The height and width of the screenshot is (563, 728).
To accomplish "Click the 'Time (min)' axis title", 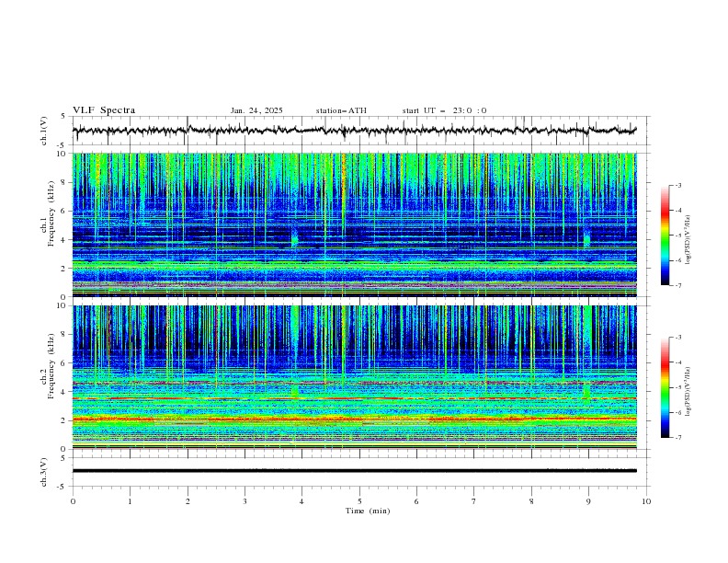I will [368, 511].
